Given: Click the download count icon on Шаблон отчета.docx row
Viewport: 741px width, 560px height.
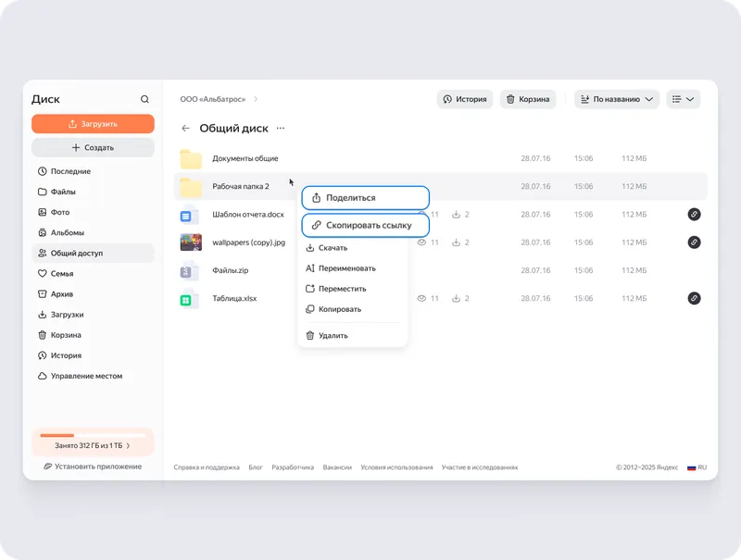Looking at the screenshot, I should tap(456, 215).
